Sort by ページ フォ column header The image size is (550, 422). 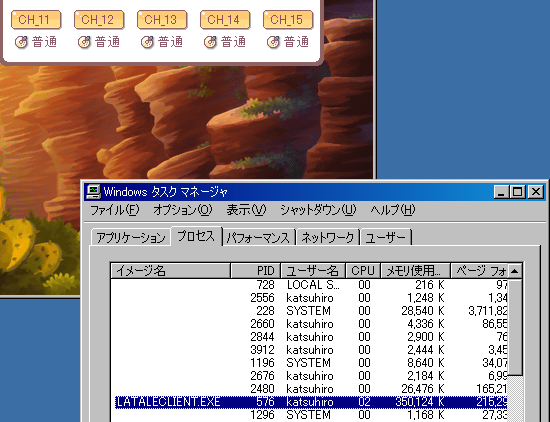point(479,271)
